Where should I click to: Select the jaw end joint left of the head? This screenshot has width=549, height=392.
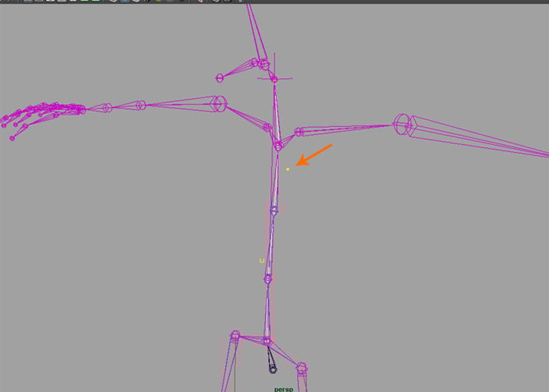click(x=219, y=78)
